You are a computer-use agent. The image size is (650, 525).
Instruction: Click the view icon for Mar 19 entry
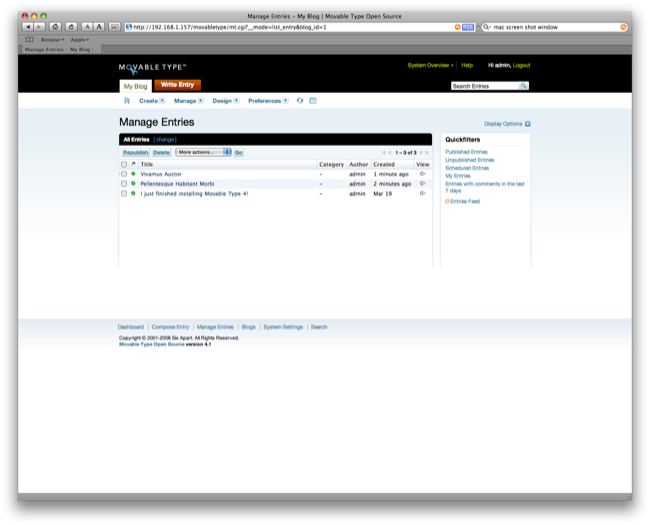(422, 193)
